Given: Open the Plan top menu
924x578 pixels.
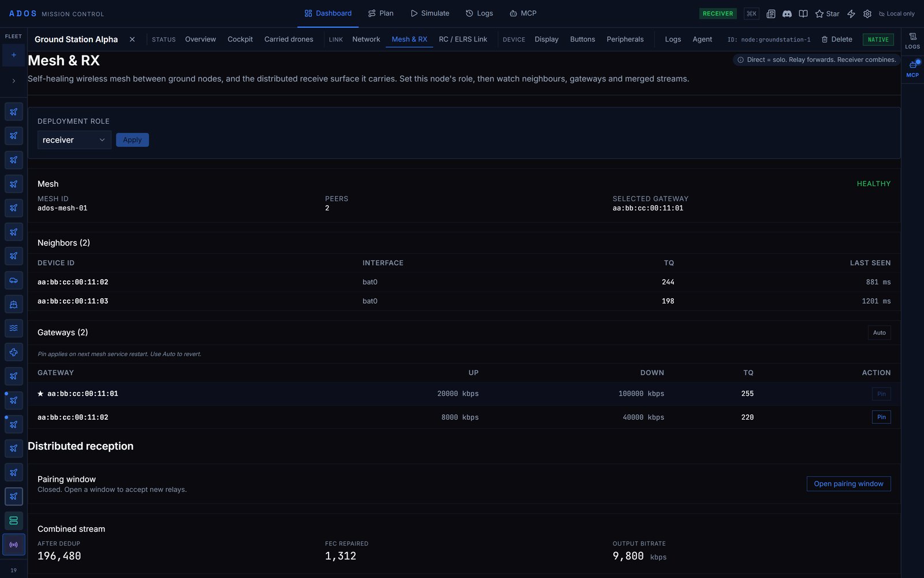Looking at the screenshot, I should pos(381,13).
